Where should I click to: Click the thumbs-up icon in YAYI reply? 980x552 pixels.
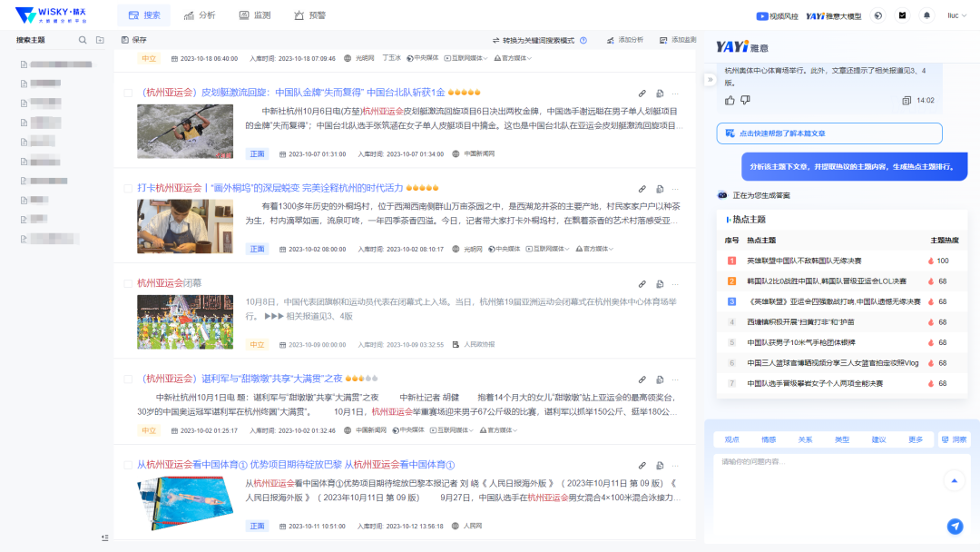[730, 100]
